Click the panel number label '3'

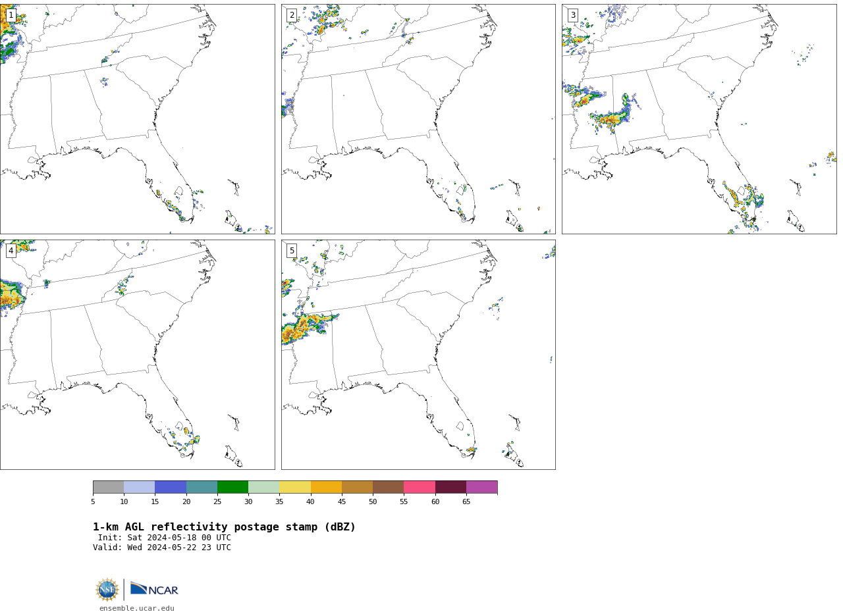573,15
